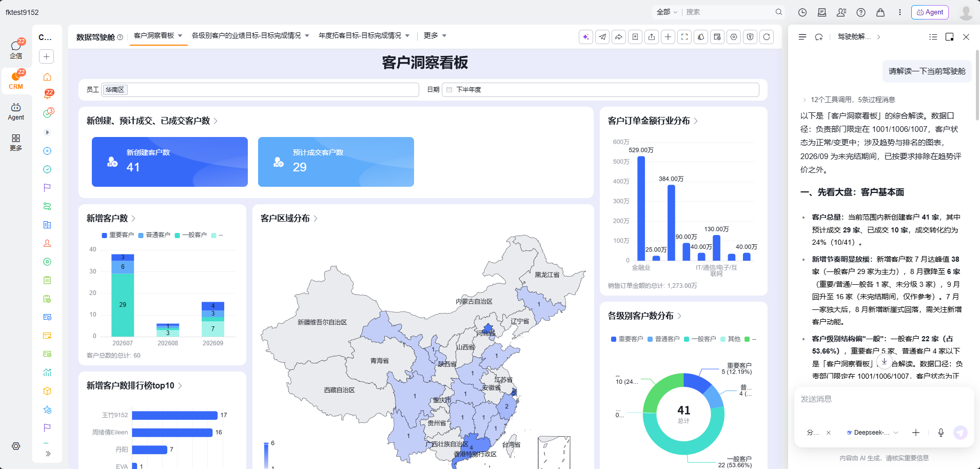Toggle 普通客户 legend in 各级别客户数分布 chart
The width and height of the screenshot is (980, 469).
click(x=663, y=339)
